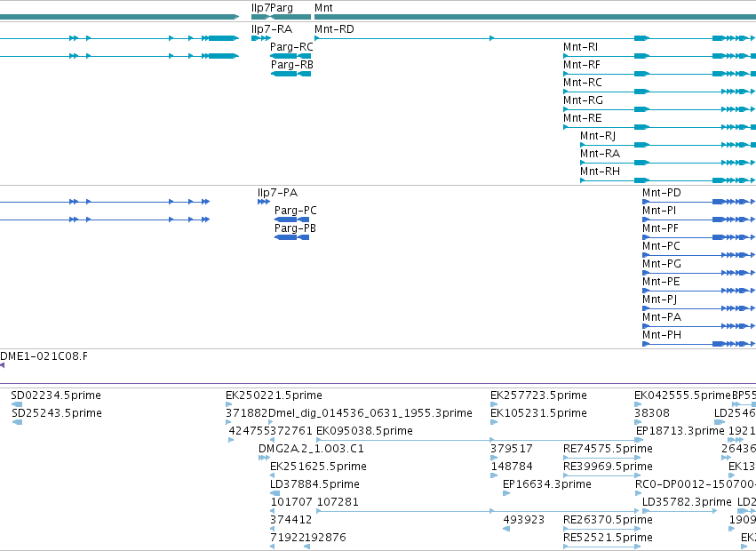756x551 pixels.
Task: Click the Parg gene label
Action: pyautogui.click(x=282, y=8)
